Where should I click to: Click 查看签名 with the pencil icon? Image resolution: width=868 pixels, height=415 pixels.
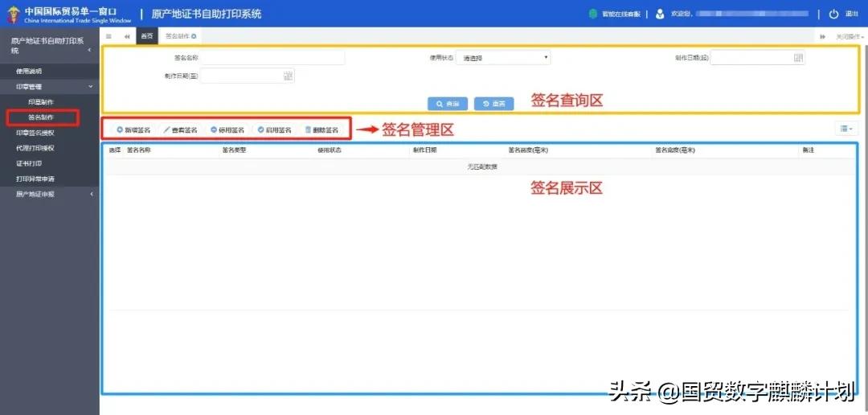pos(181,130)
